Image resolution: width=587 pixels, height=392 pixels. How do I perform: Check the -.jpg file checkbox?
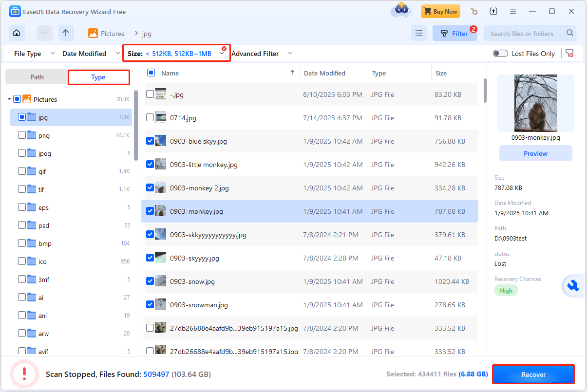pos(150,94)
